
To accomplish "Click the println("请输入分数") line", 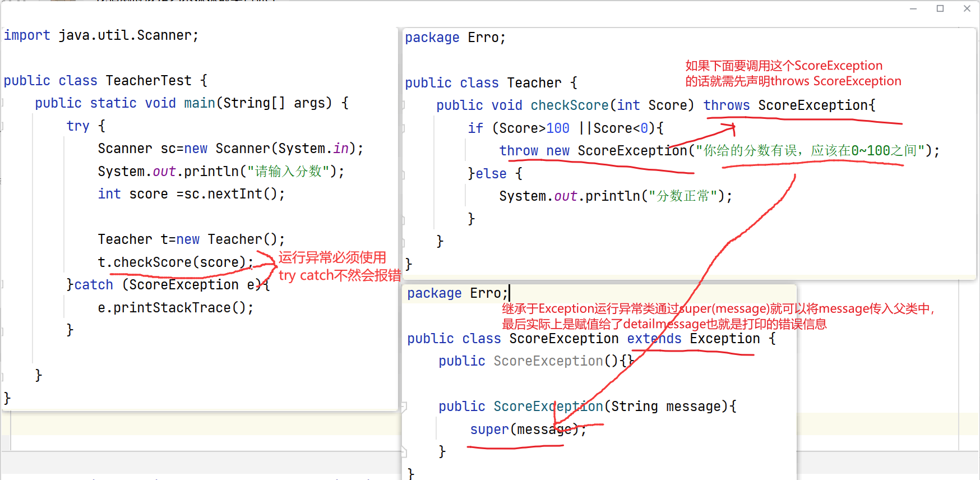I will pyautogui.click(x=221, y=171).
